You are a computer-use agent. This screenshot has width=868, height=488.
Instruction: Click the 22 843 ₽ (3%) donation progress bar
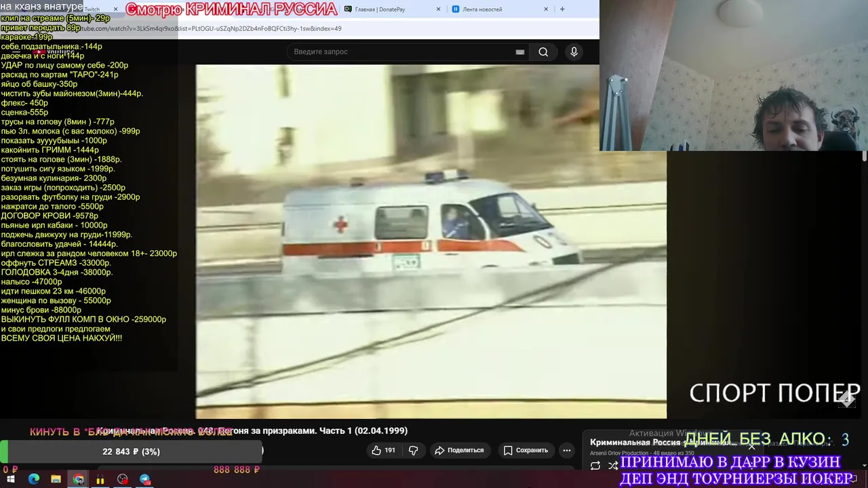click(x=131, y=451)
